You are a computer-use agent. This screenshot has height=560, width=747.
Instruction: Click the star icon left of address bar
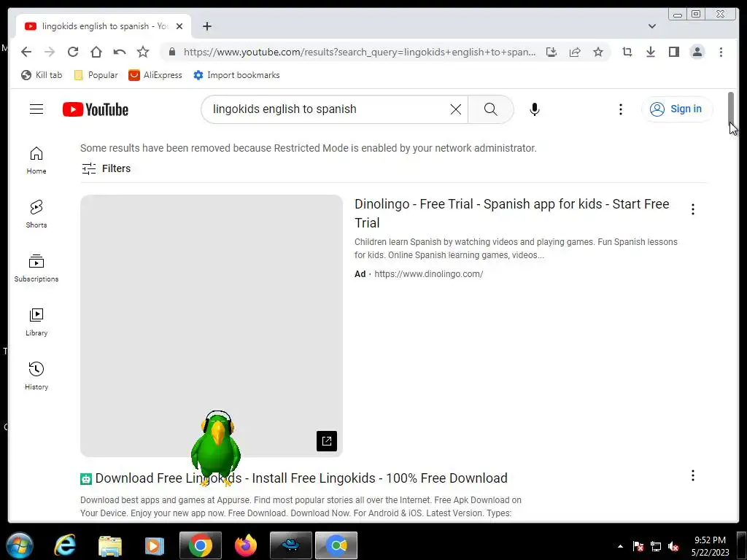[143, 52]
